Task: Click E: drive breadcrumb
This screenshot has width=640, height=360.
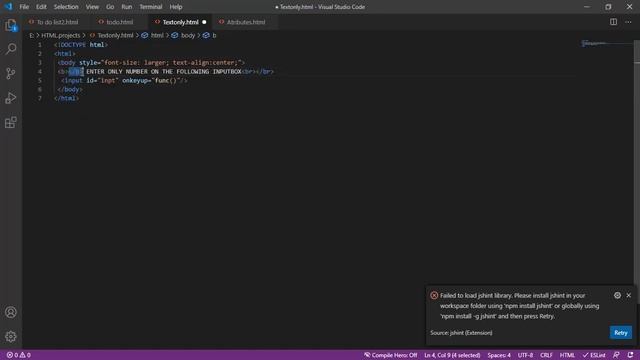Action: 31,36
